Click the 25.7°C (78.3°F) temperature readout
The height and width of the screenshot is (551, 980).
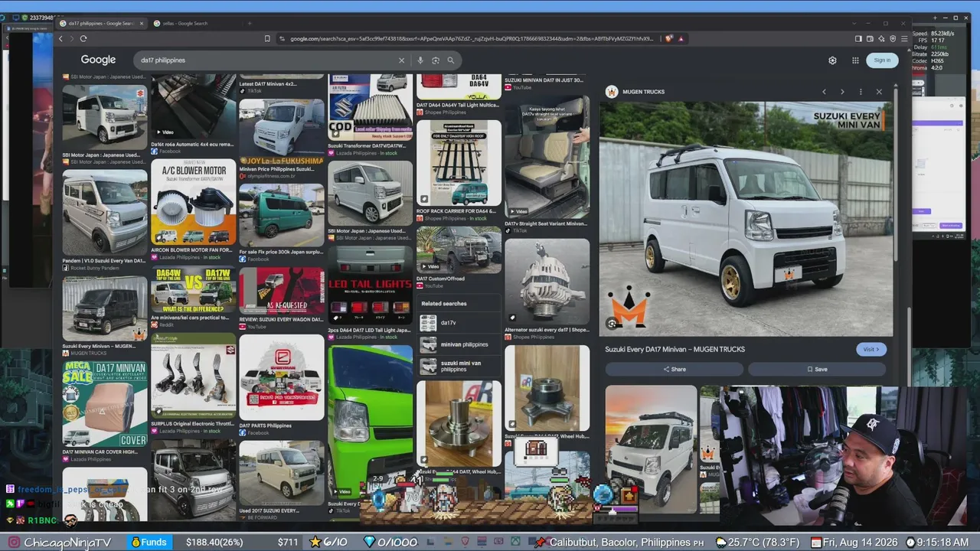[x=763, y=543]
